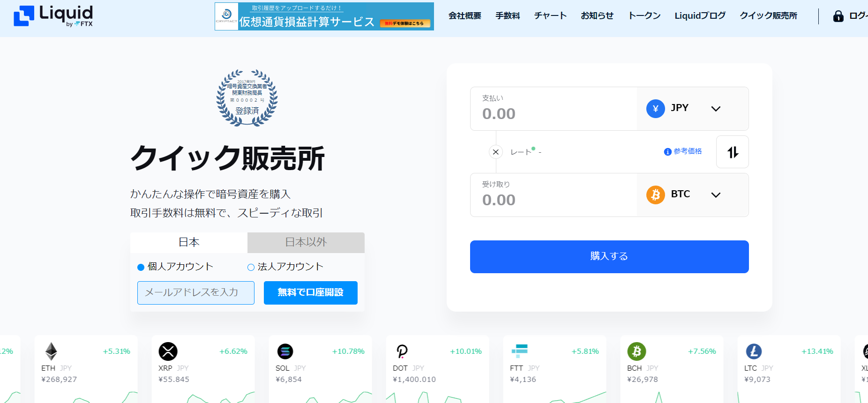Screen dimensions: 868x403
Task: Open the DOT JPY price card
Action: [x=438, y=369]
